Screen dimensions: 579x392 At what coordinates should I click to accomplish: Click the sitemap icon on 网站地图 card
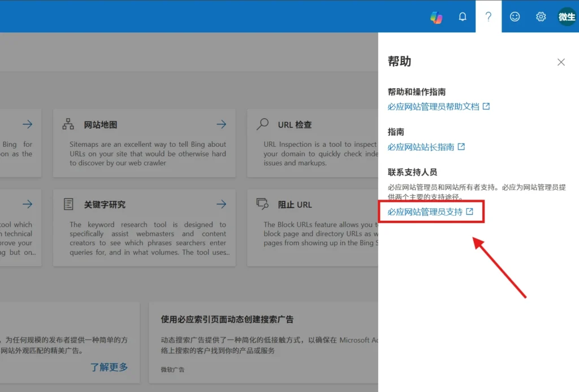[69, 124]
